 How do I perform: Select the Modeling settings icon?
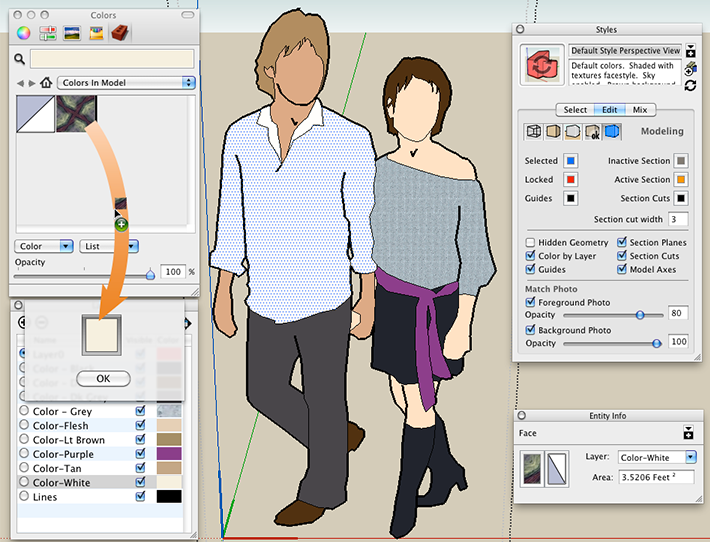[612, 132]
